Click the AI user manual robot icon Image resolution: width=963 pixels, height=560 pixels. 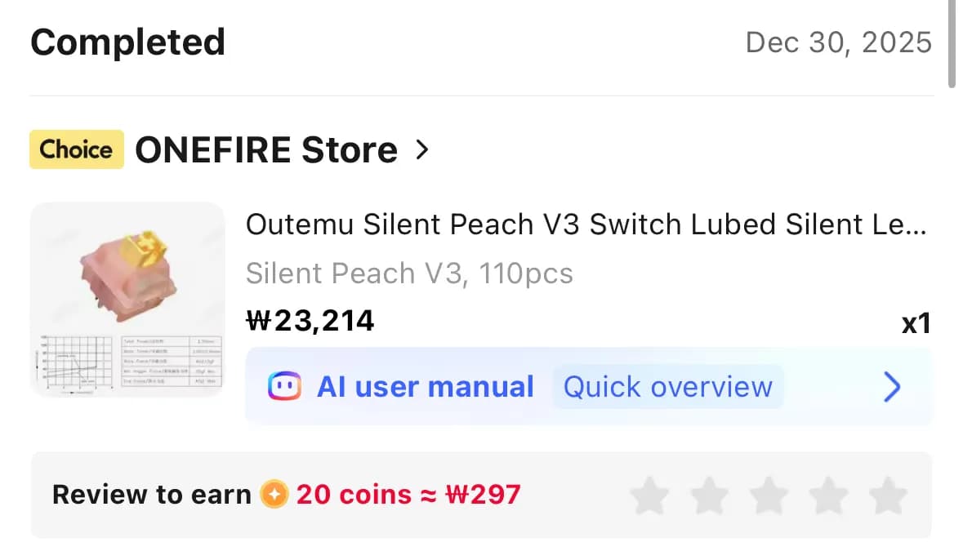(x=284, y=386)
